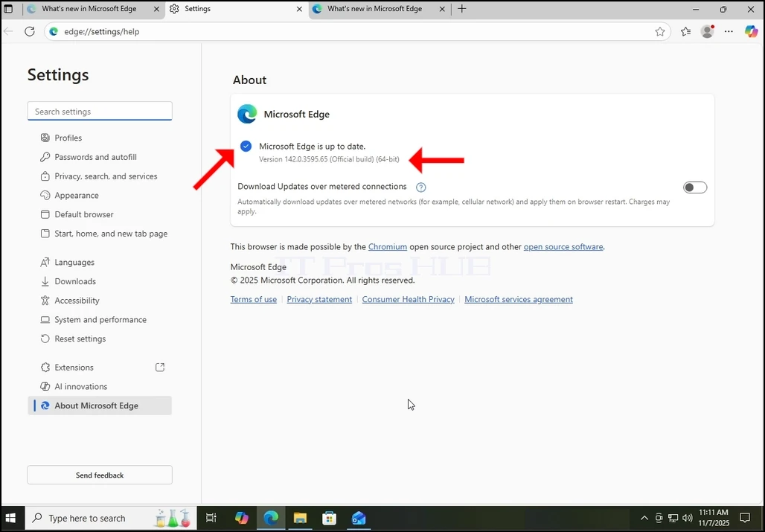
Task: Open Settings and more ellipsis menu
Action: (x=729, y=32)
